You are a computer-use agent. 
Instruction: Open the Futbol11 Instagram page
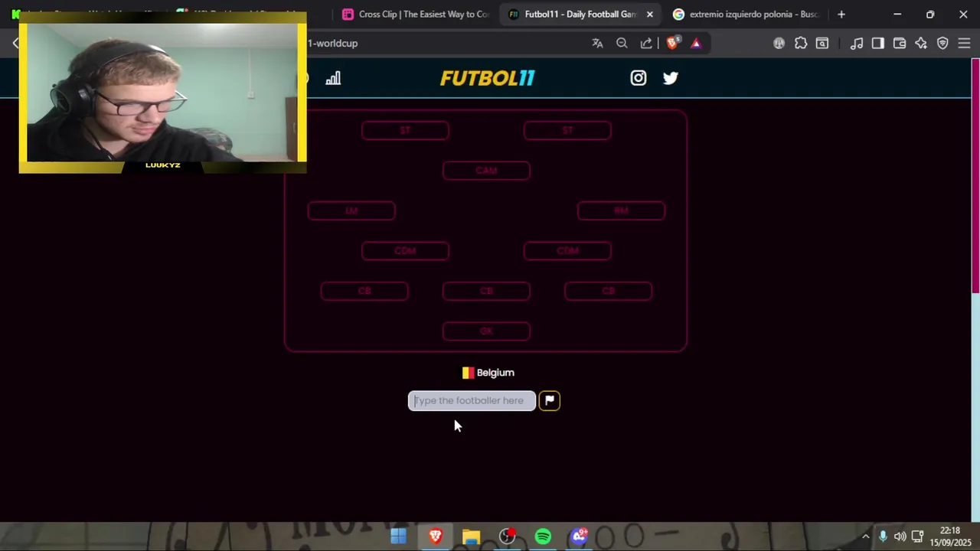click(x=638, y=78)
